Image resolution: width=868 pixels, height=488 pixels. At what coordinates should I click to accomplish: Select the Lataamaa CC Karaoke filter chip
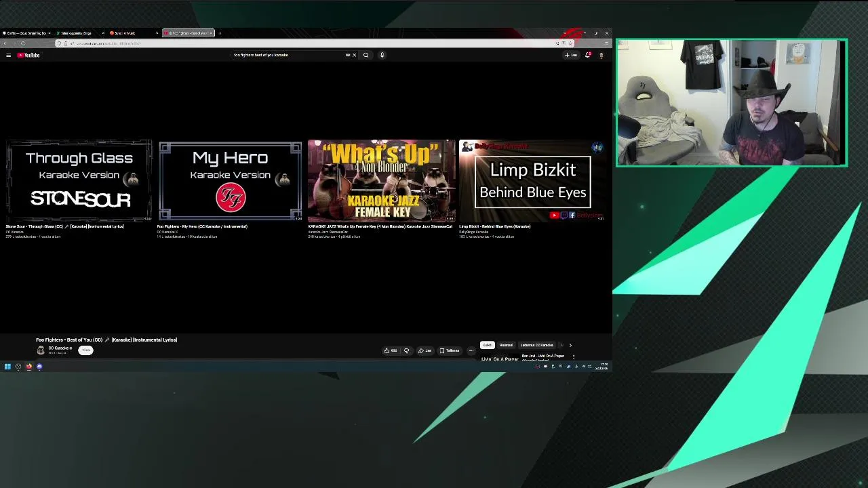pyautogui.click(x=536, y=345)
